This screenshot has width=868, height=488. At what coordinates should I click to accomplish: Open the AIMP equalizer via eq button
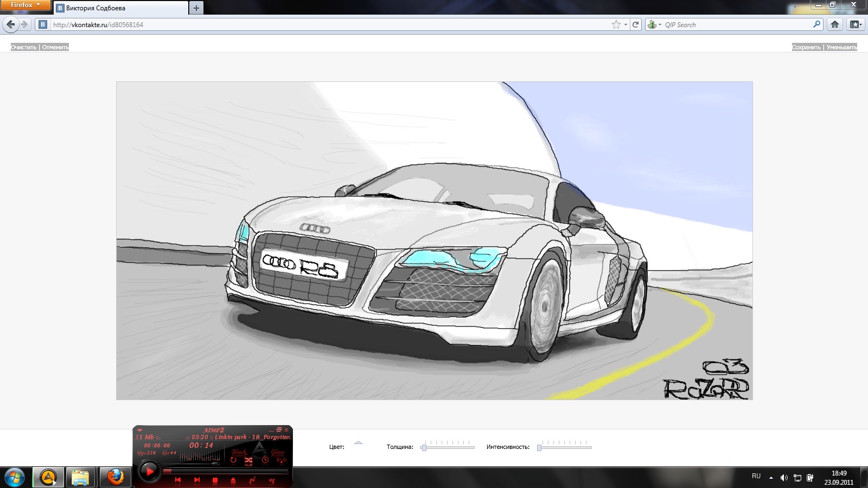click(x=272, y=480)
